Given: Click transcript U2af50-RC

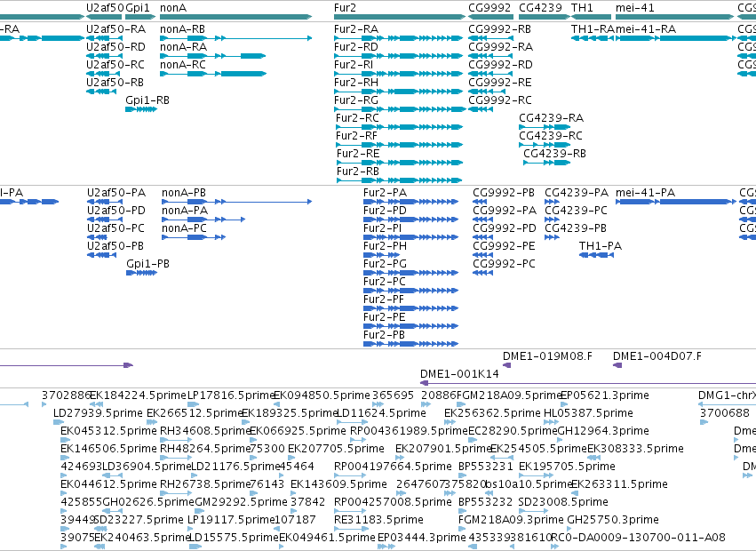Looking at the screenshot, I should click(x=104, y=74).
